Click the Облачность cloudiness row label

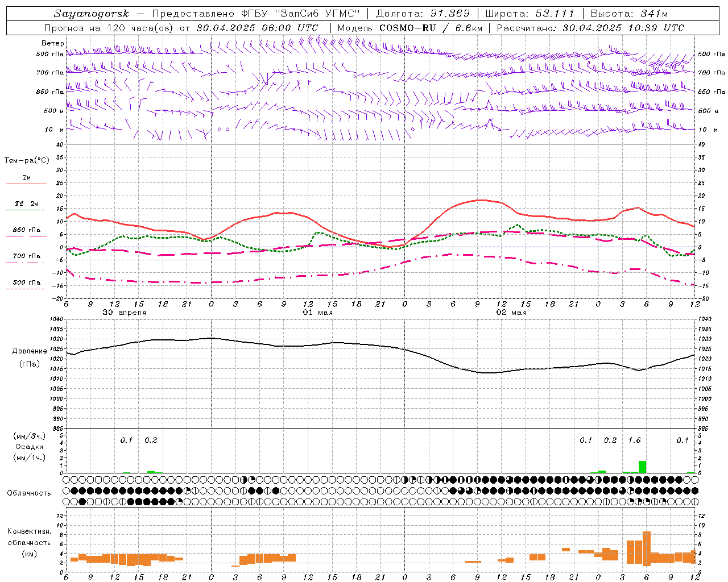tap(29, 493)
